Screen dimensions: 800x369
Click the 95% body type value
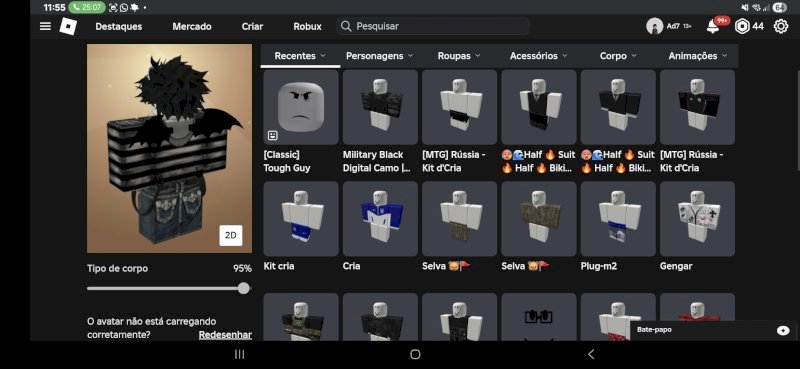pyautogui.click(x=242, y=268)
